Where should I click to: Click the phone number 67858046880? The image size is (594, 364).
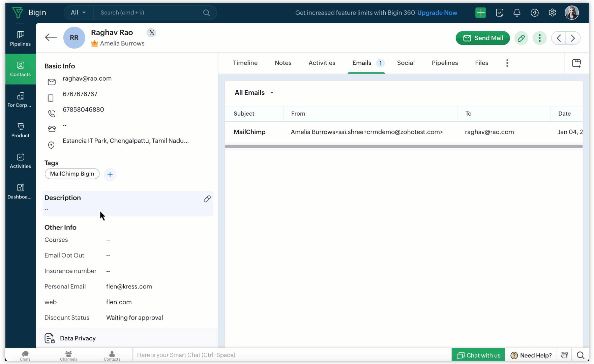pos(83,110)
